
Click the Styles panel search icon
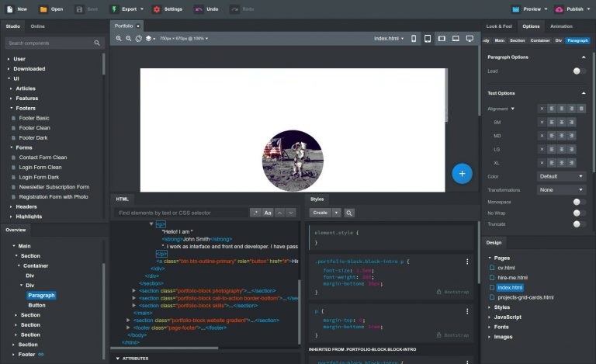(349, 213)
